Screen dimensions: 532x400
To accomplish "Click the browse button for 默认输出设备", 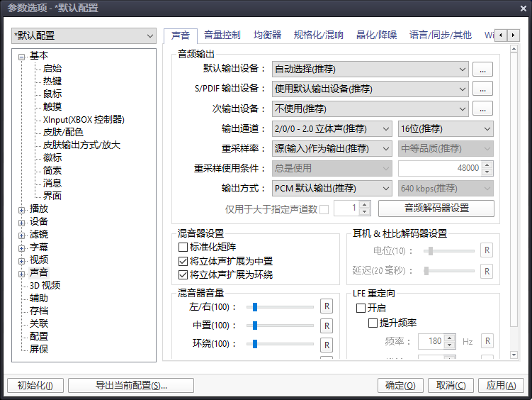I will coord(482,70).
